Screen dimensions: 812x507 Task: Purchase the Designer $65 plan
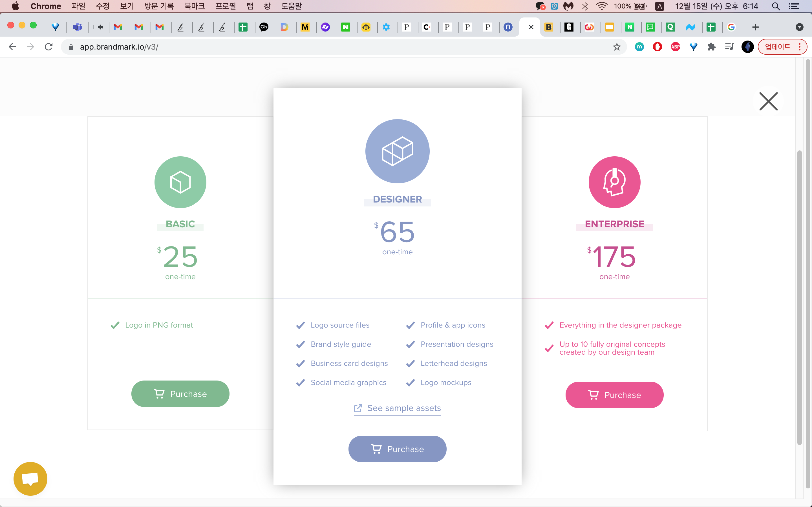397,449
